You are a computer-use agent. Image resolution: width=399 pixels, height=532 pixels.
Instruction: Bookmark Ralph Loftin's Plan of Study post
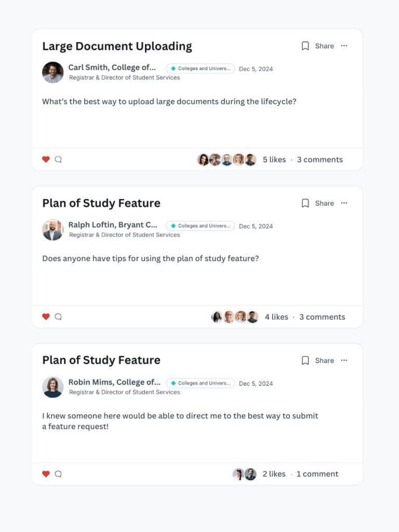point(305,203)
